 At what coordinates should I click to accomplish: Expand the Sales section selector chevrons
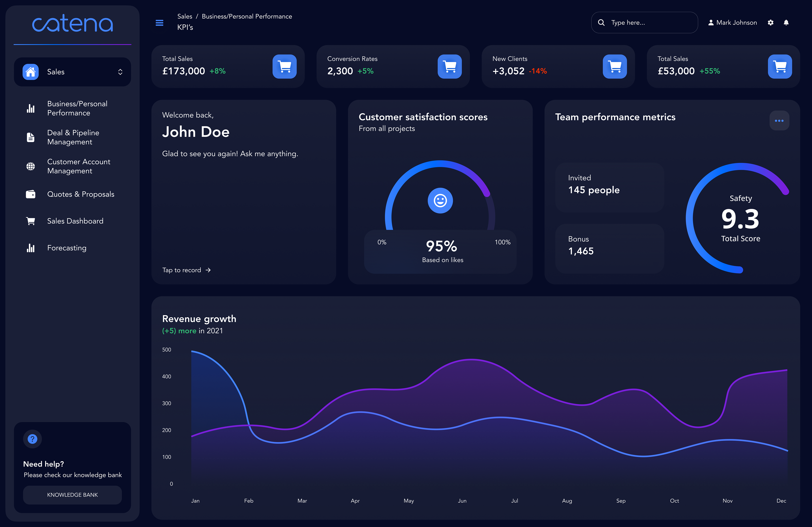click(x=120, y=72)
